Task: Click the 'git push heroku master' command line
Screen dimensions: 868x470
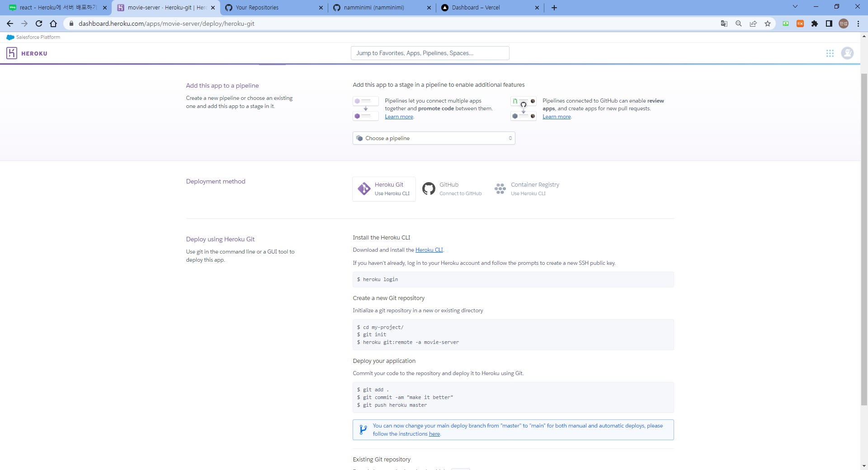Action: (x=392, y=405)
